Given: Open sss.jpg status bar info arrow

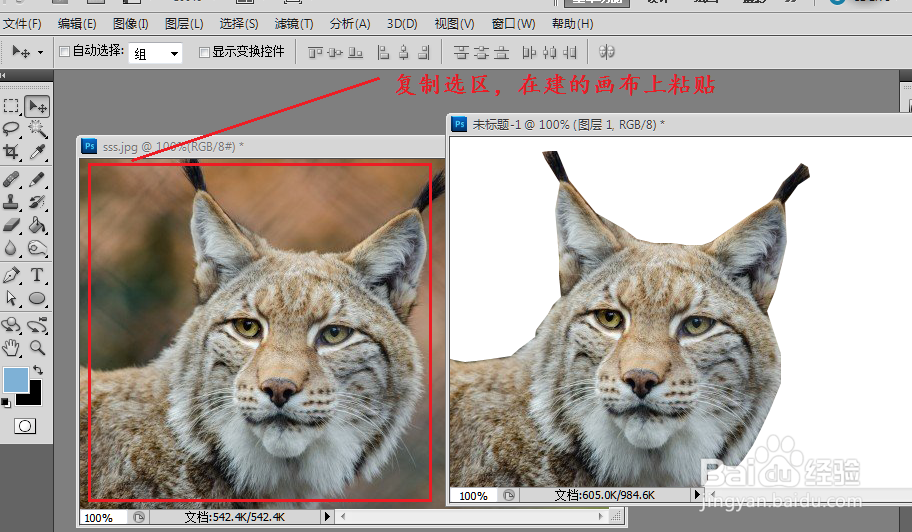Looking at the screenshot, I should 327,516.
